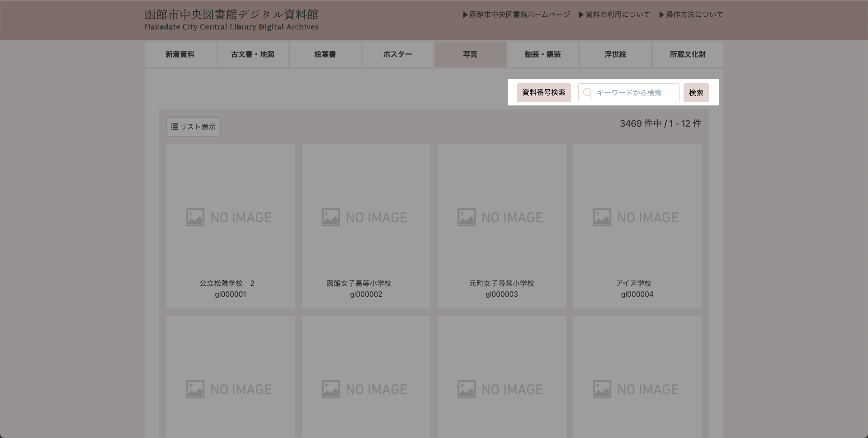Open 操作方法について link

pyautogui.click(x=691, y=14)
